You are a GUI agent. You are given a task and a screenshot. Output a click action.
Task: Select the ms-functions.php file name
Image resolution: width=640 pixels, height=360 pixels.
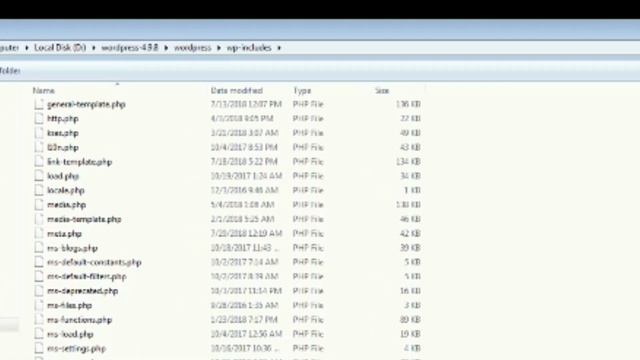80,320
